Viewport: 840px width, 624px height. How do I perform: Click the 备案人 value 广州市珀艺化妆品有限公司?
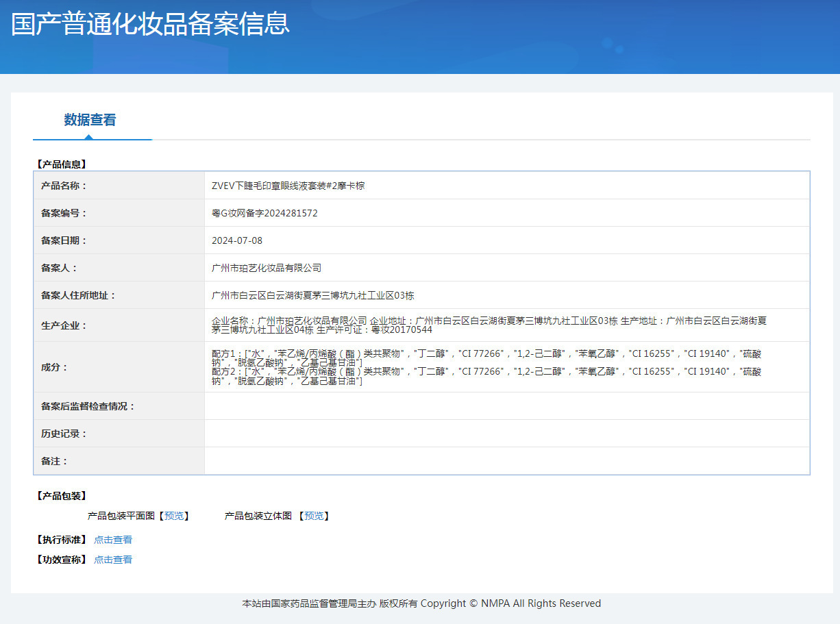(x=267, y=268)
